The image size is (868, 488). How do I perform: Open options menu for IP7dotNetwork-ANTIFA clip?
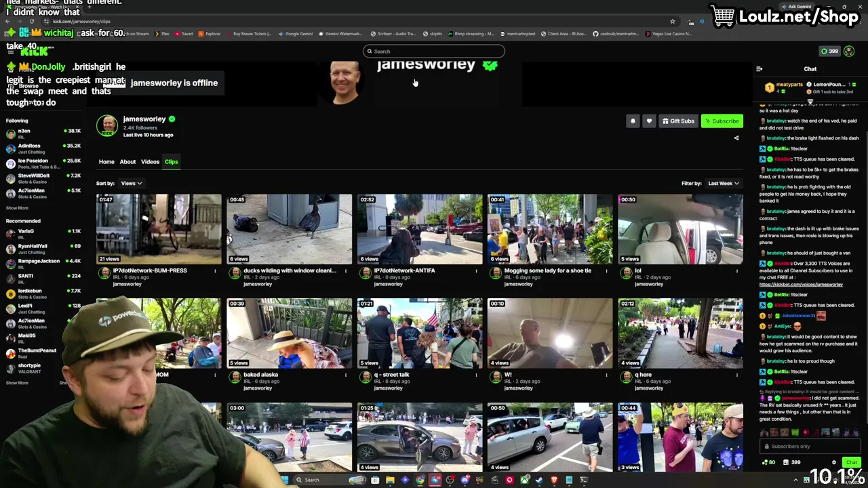point(476,270)
